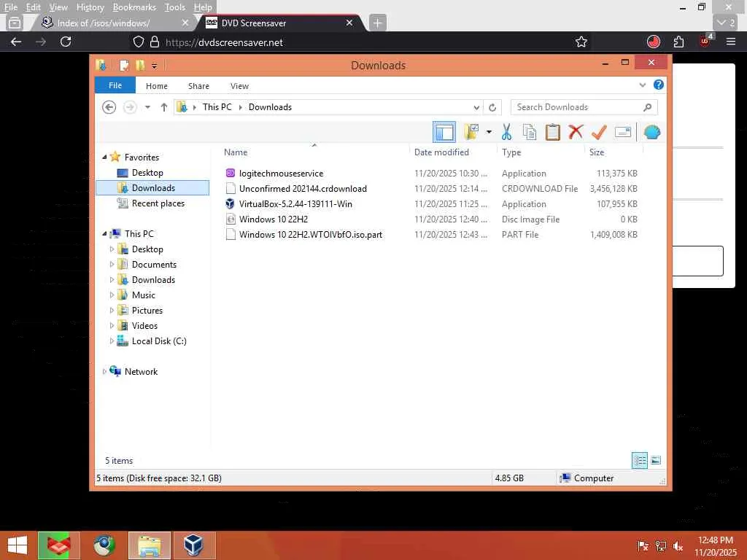
Task: Switch to large icons view button
Action: (x=656, y=460)
